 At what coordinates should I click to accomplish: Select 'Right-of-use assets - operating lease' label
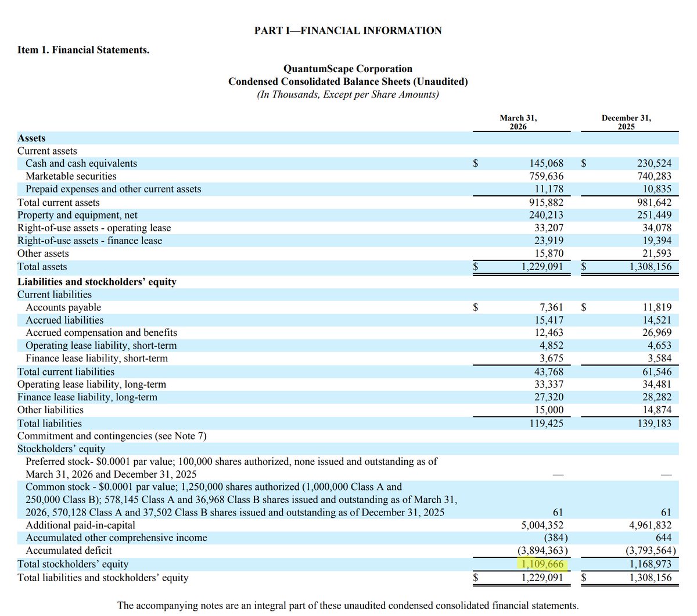click(94, 228)
